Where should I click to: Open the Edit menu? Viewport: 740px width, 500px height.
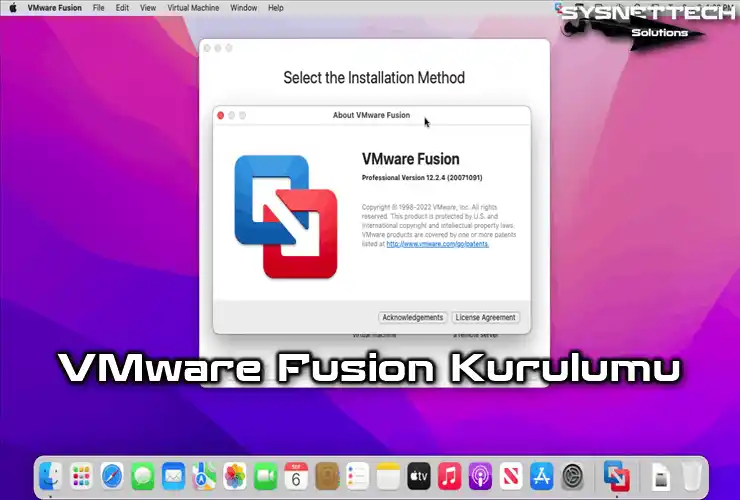[x=122, y=8]
